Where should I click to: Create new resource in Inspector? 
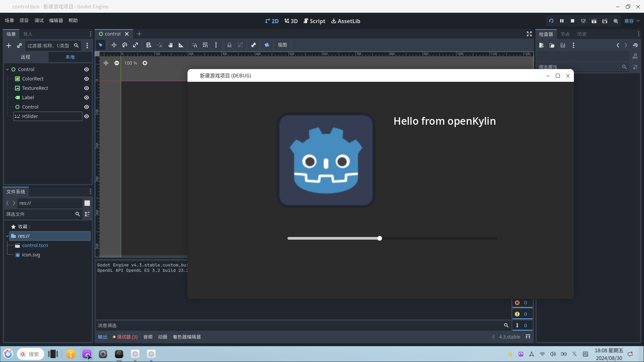coord(541,45)
